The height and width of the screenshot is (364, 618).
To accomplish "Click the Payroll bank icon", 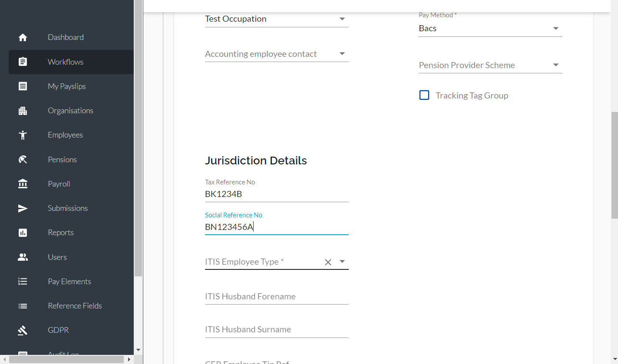I will point(23,184).
